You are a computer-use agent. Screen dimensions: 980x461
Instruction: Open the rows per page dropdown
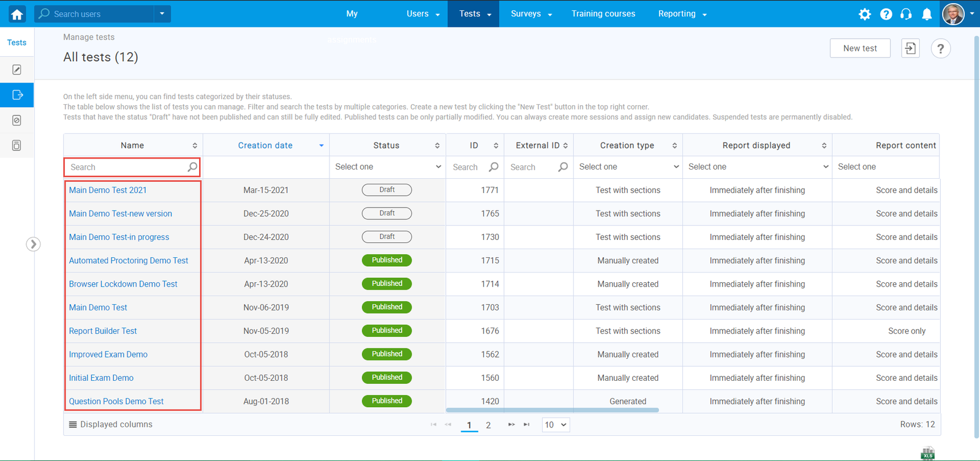(556, 425)
